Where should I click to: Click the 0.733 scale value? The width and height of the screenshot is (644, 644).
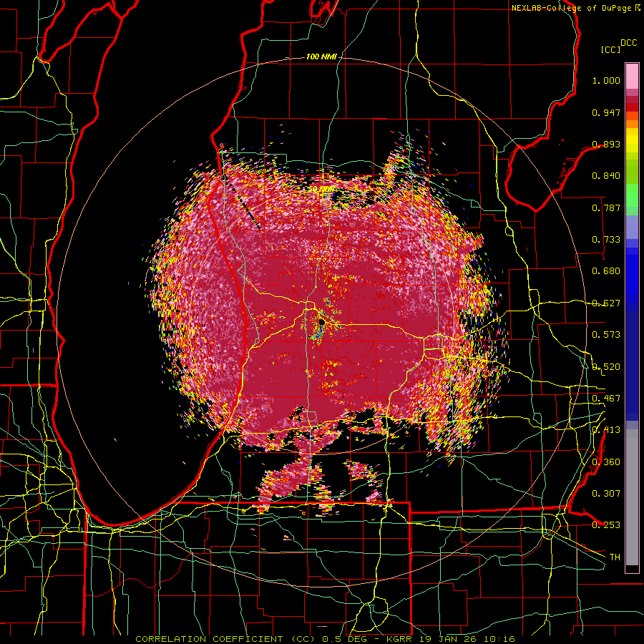click(606, 240)
